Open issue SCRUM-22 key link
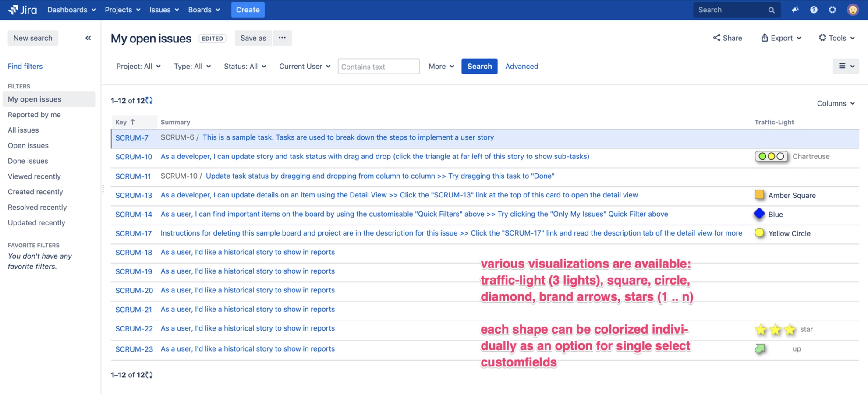This screenshot has height=394, width=868. coord(134,329)
